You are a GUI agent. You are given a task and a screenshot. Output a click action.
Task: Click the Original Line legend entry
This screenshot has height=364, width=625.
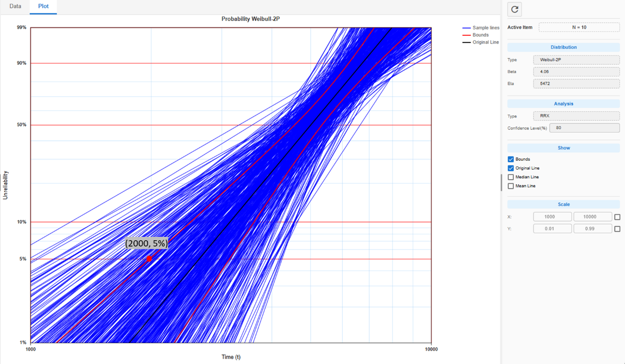tap(480, 42)
